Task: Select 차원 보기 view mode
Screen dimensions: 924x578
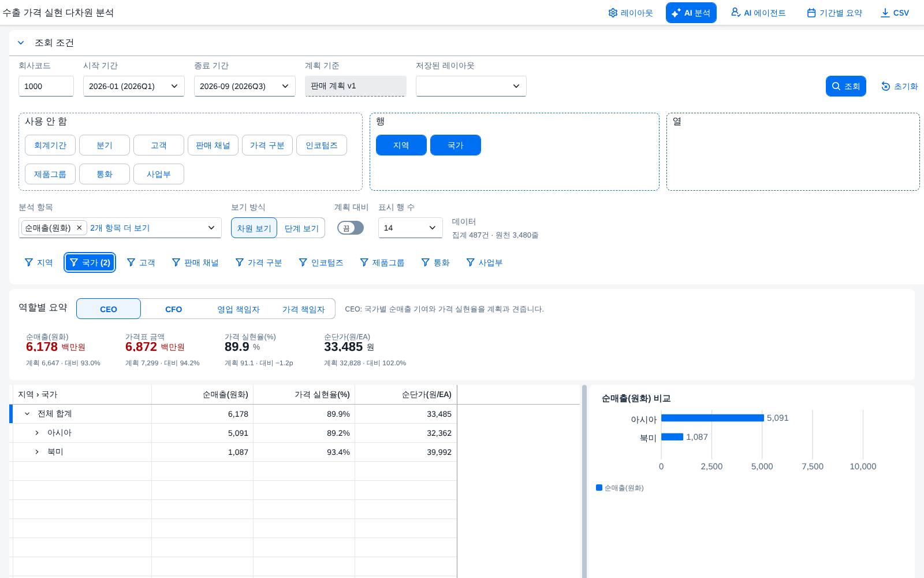Action: [x=254, y=228]
